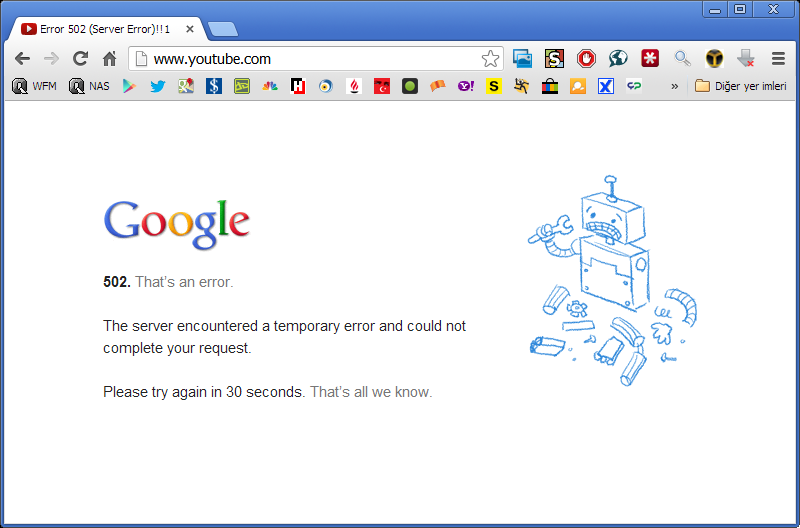Screen dimensions: 800x528
Task: Open the Chrome hamburger menu
Action: 778,59
